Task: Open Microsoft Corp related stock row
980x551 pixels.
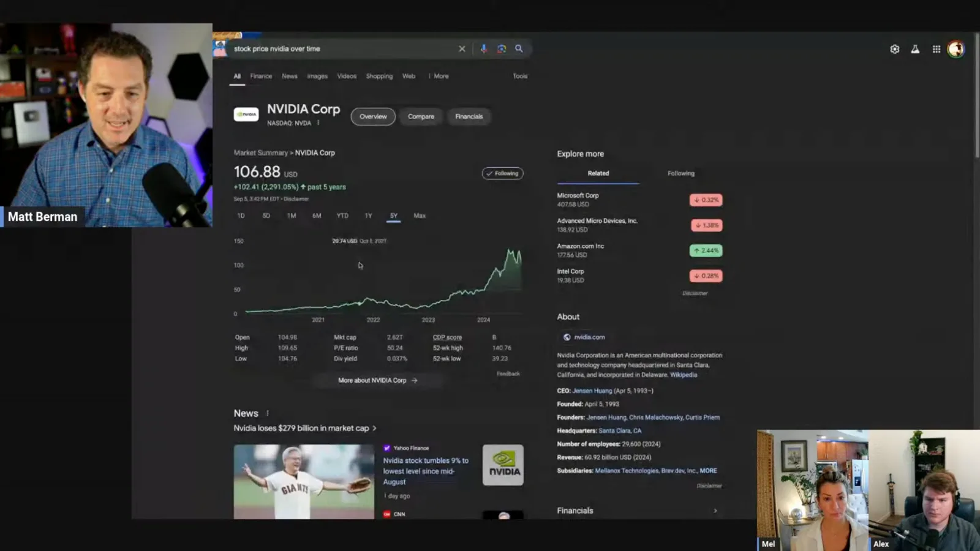Action: (639, 200)
